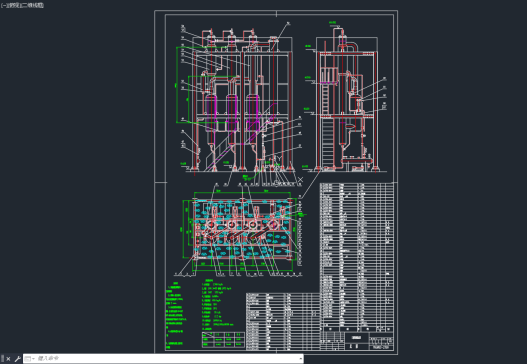The width and height of the screenshot is (527, 364).
Task: Open the viewport [-] controls menu
Action: pos(3,5)
